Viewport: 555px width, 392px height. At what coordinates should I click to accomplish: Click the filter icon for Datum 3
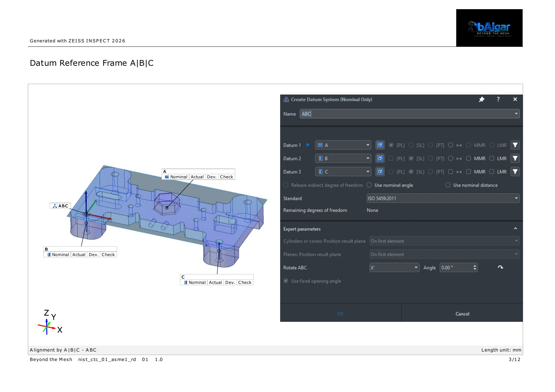pyautogui.click(x=515, y=172)
